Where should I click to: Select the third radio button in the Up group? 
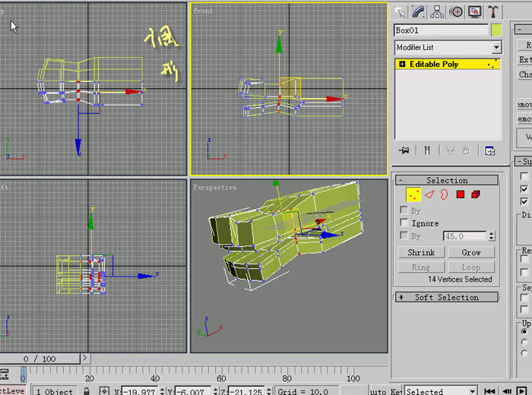[x=524, y=353]
